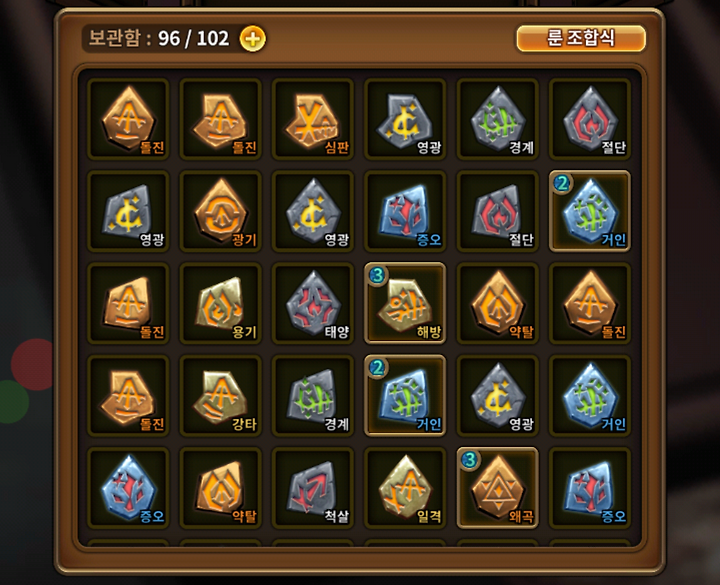720x585 pixels.
Task: Select the diamond-shaped 경계 rune
Action: point(497,119)
